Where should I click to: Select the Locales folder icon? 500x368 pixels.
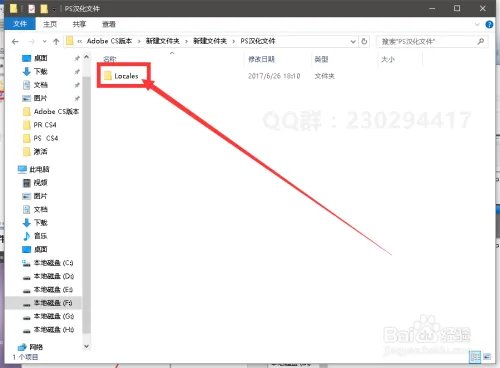[107, 76]
